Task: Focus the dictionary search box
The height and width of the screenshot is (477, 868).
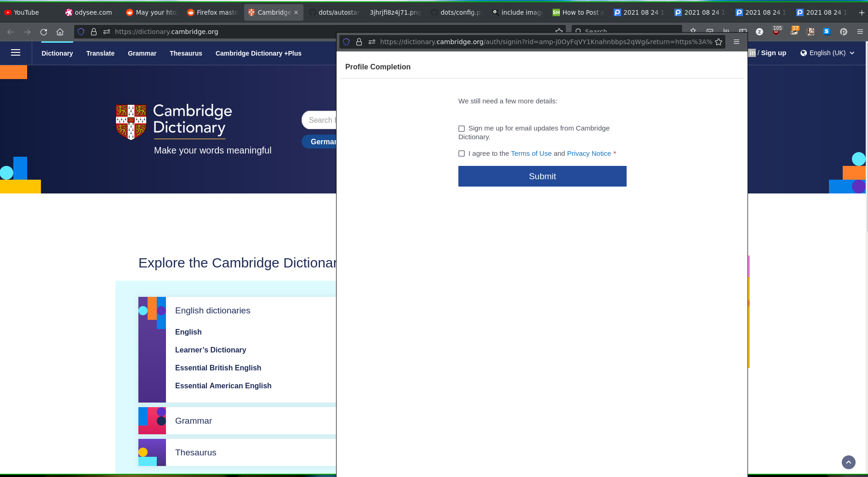Action: click(x=319, y=120)
